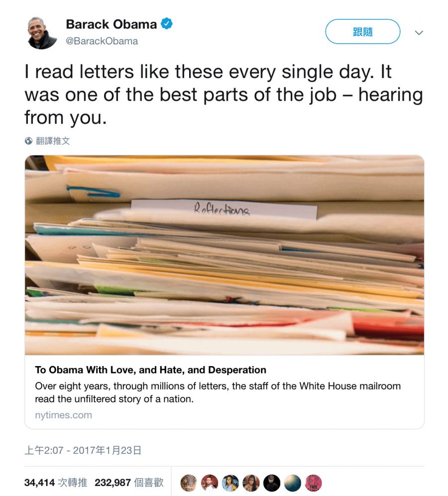This screenshot has height=496, width=448.
Task: Open the blue planet liker avatar
Action: (293, 483)
